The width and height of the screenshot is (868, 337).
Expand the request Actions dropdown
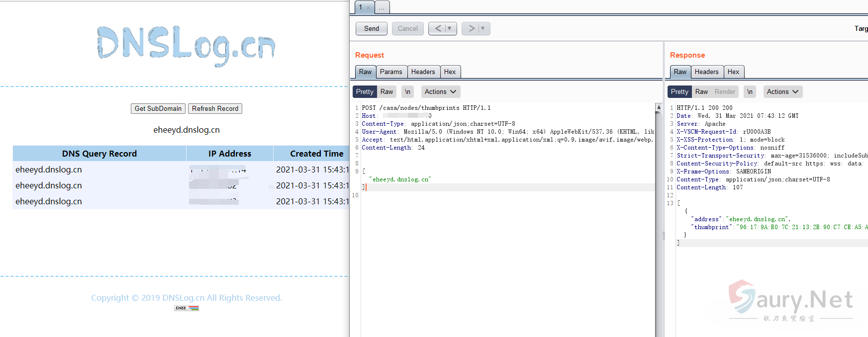click(440, 92)
